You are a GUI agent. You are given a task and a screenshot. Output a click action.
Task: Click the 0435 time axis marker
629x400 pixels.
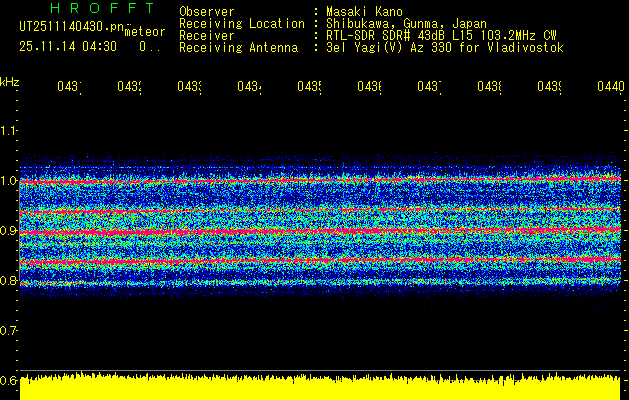pyautogui.click(x=309, y=86)
